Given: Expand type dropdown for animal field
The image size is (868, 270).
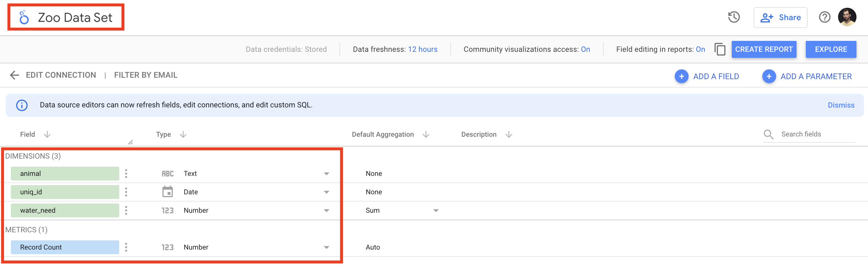Looking at the screenshot, I should [326, 174].
